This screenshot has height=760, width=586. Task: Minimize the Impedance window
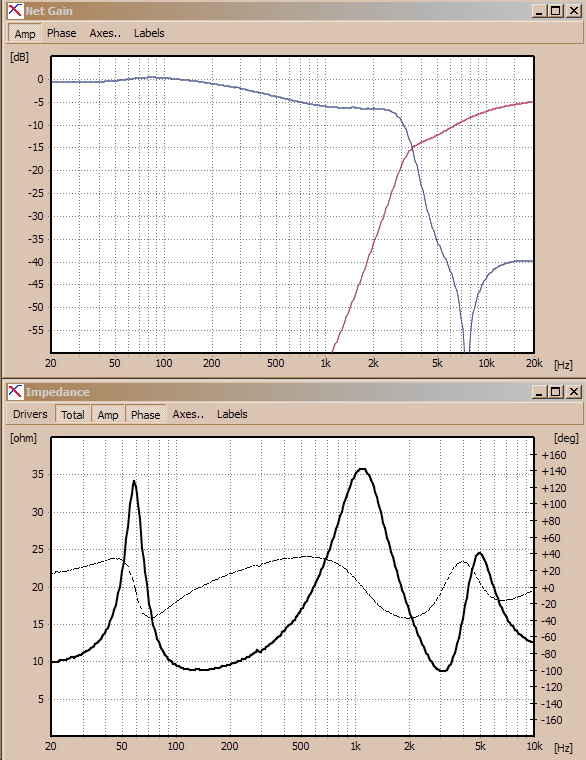(x=539, y=392)
